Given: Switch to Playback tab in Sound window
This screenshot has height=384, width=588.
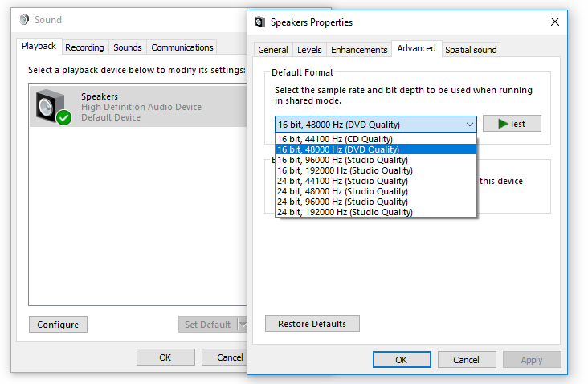Looking at the screenshot, I should [39, 46].
